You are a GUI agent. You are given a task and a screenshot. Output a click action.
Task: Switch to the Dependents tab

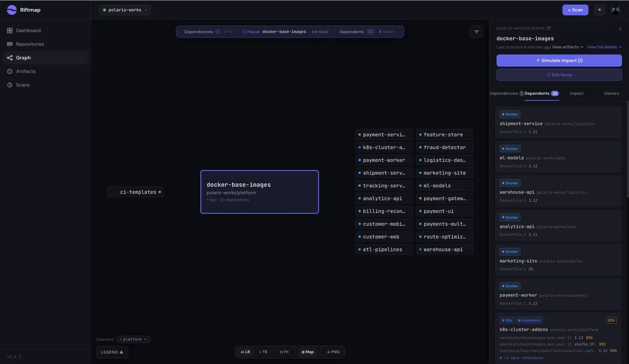541,93
